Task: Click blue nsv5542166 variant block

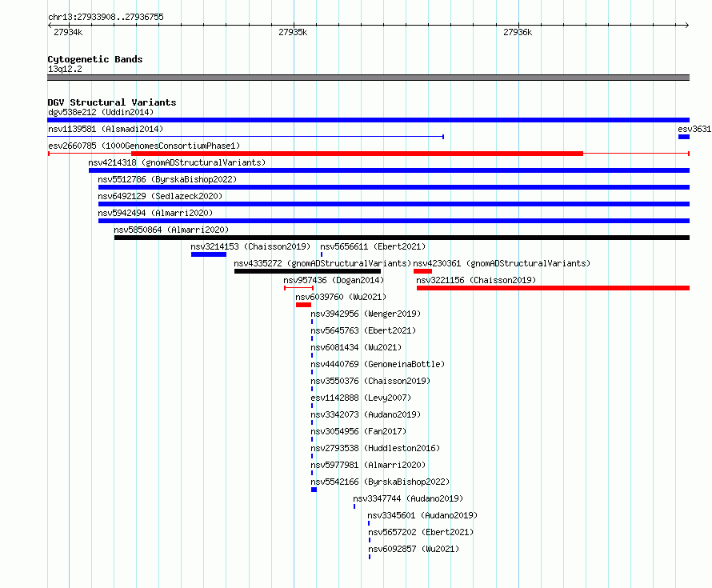Action: [314, 490]
